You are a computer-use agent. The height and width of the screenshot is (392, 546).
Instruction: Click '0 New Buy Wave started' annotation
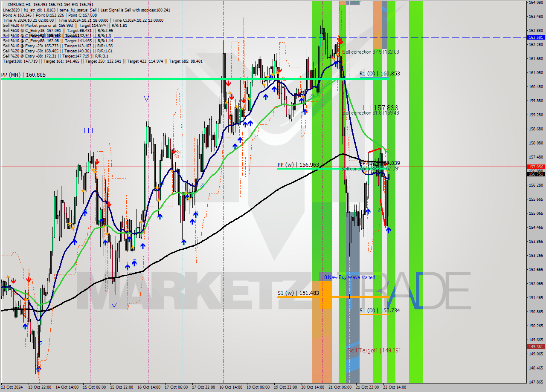pyautogui.click(x=349, y=277)
